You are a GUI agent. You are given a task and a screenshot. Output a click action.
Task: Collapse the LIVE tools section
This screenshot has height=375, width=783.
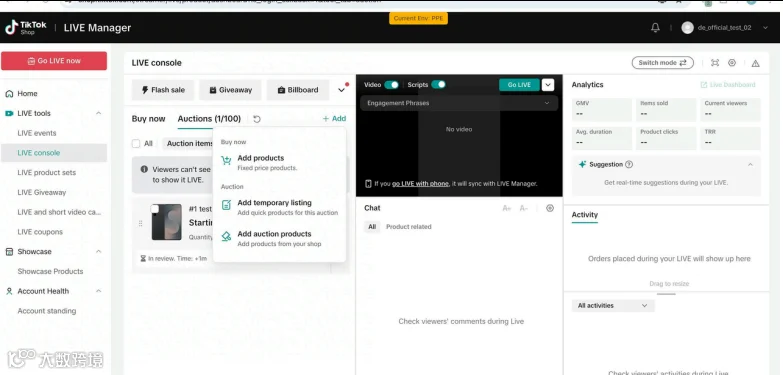98,113
